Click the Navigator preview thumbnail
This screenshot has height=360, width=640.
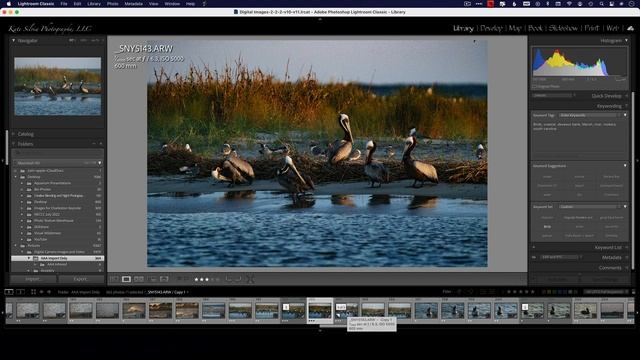(x=58, y=86)
